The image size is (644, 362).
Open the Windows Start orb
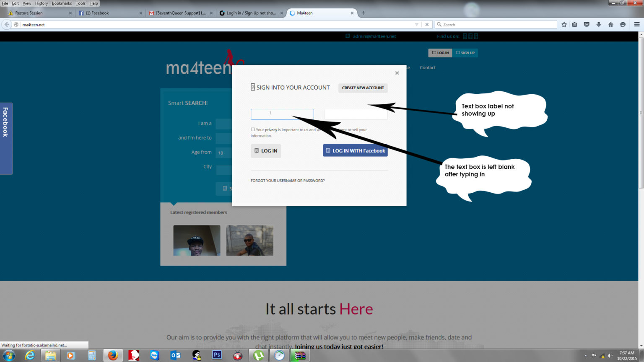[9, 355]
